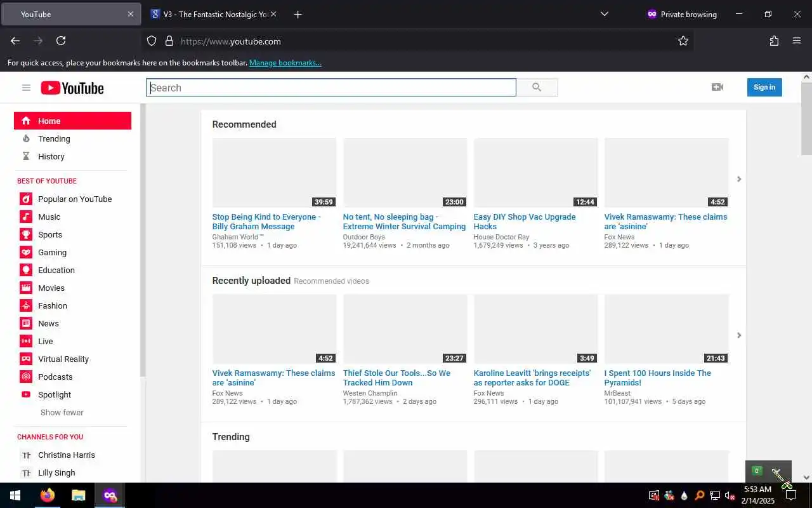
Task: Click the Live broadcast icon
Action: (x=26, y=341)
